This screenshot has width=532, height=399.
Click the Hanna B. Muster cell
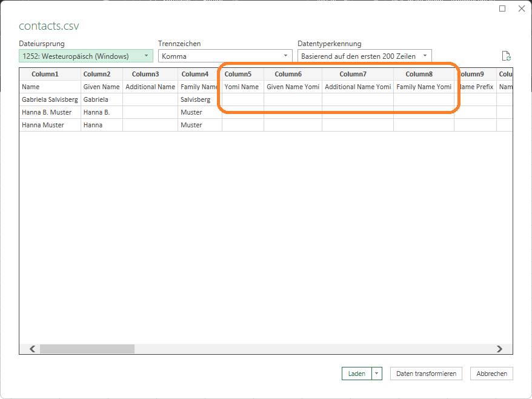pyautogui.click(x=47, y=112)
